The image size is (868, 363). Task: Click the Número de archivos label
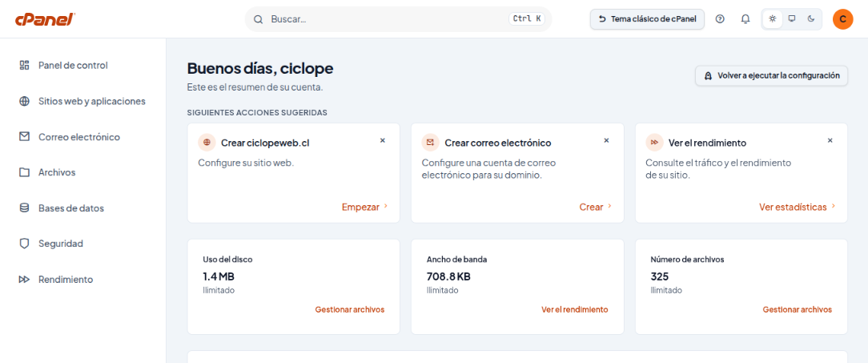pyautogui.click(x=687, y=259)
